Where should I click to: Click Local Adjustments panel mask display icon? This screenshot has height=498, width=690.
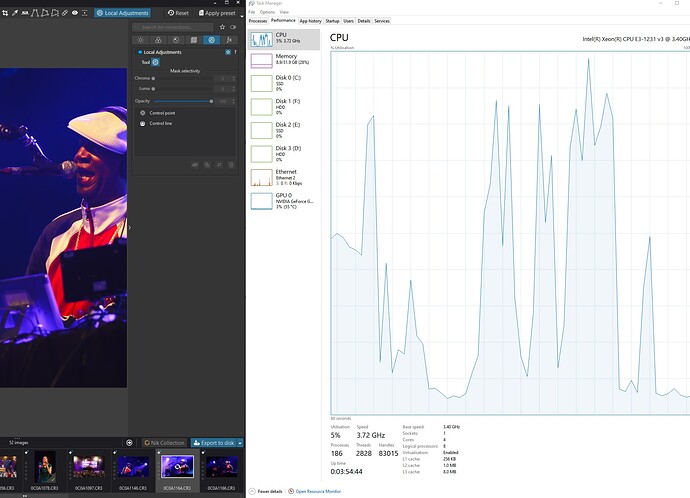coord(228,52)
